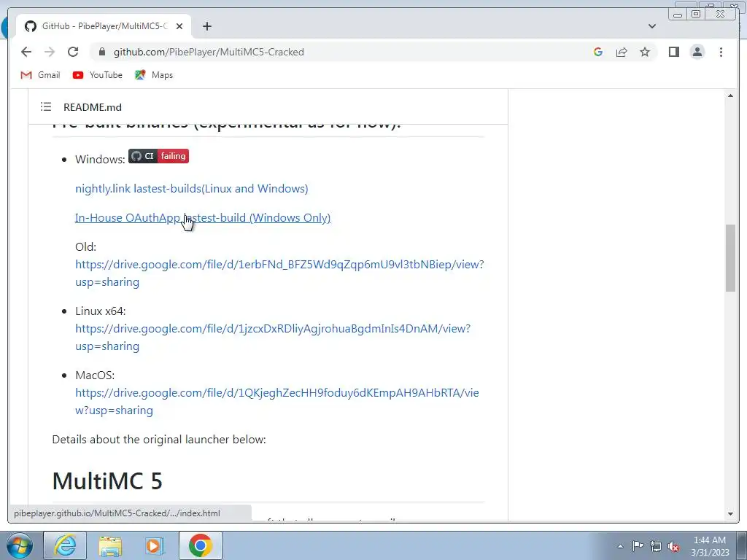The height and width of the screenshot is (560, 747).
Task: Click the Google icon in the address bar
Action: pos(598,52)
